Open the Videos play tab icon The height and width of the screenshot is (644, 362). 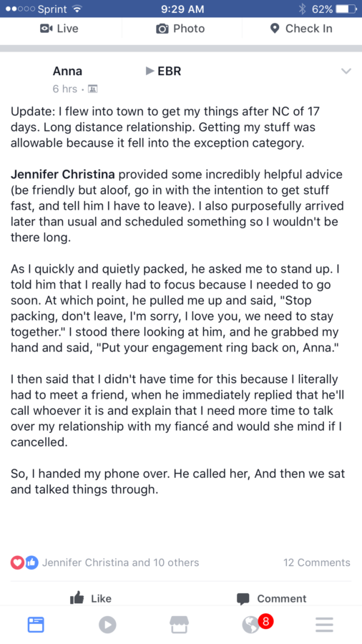107,625
